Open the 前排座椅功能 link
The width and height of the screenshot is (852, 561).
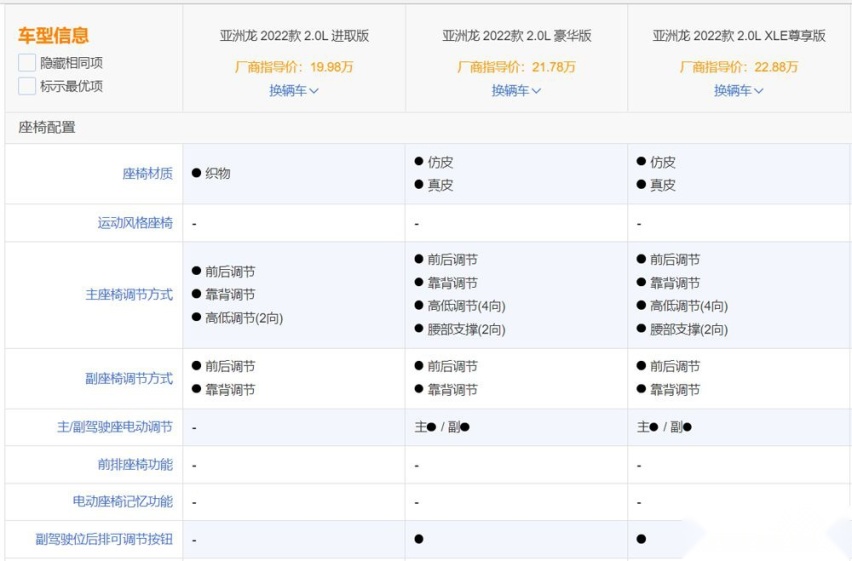pos(135,464)
